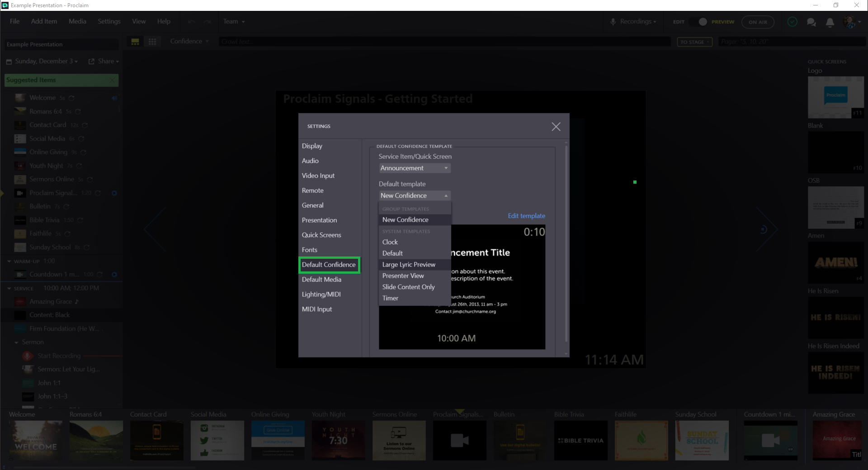Collapse the Sermon group
This screenshot has width=868, height=470.
[17, 342]
